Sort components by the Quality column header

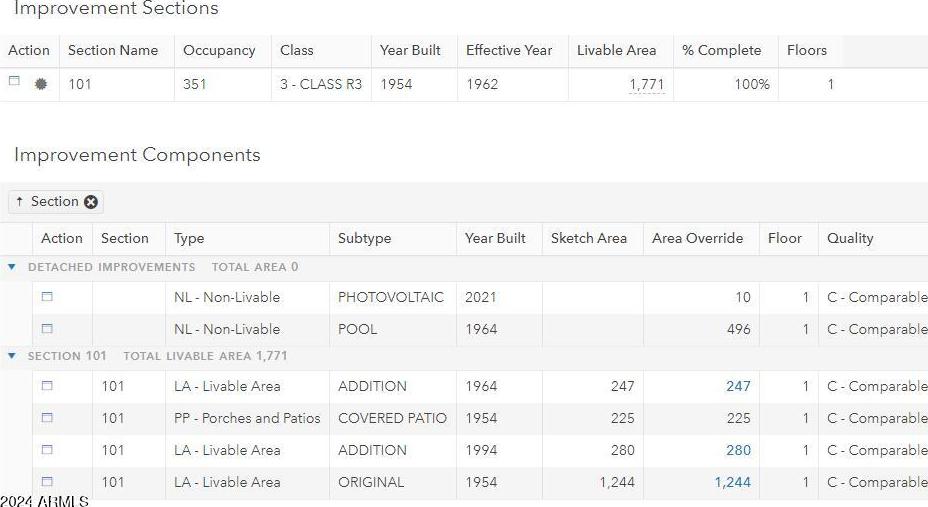(x=850, y=238)
